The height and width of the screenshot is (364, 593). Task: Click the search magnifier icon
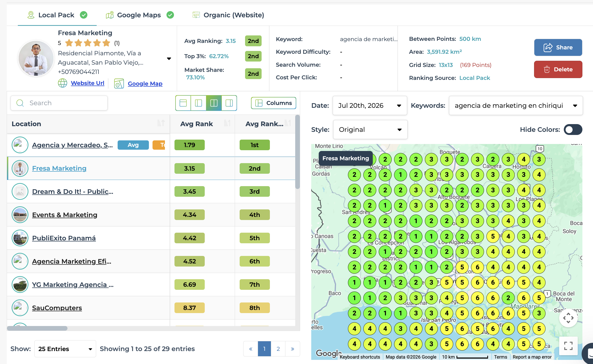pos(20,103)
